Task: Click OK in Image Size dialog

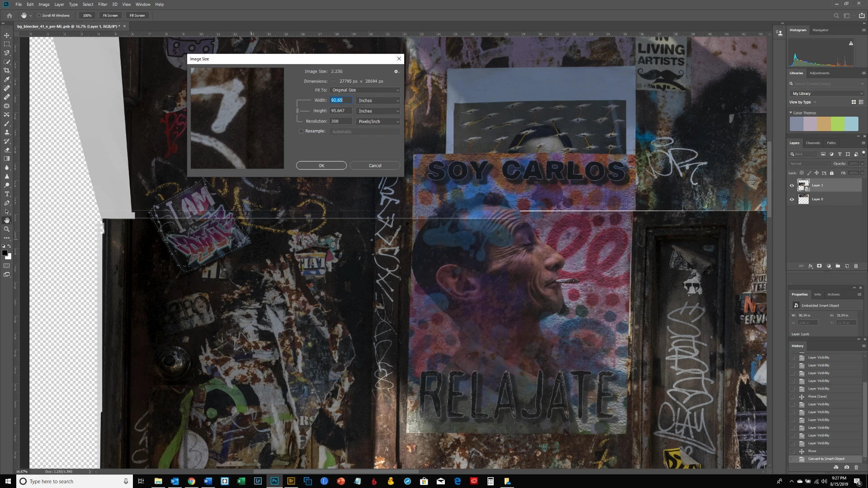Action: [321, 165]
